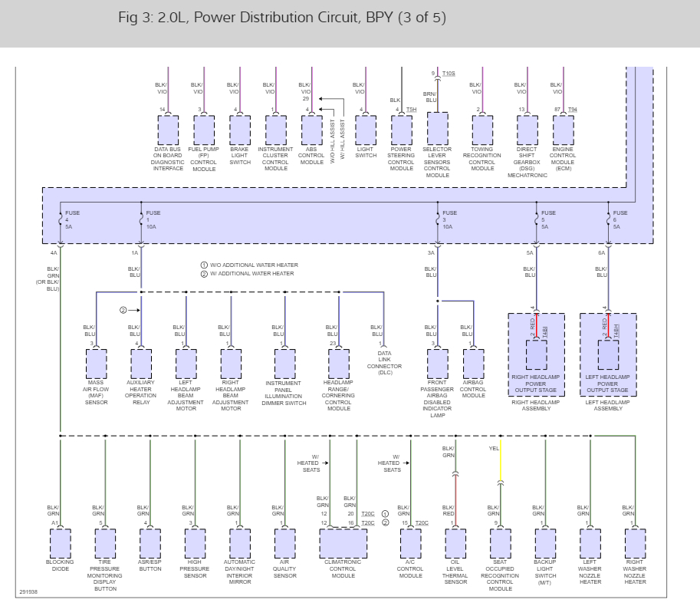Viewport: 700px width, 616px height.
Task: Click the 'RIGHT HEADLAMP ASSEMBLY' caption
Action: pyautogui.click(x=536, y=406)
